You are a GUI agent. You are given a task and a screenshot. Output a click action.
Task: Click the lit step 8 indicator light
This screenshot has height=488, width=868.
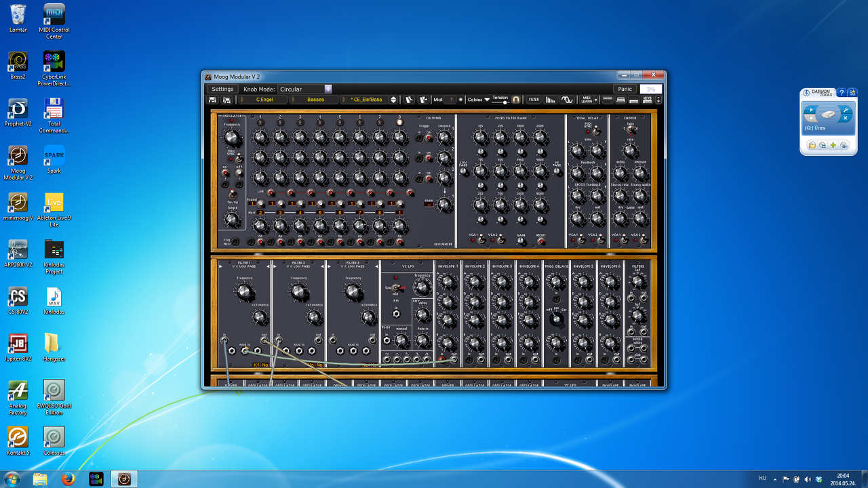(x=399, y=123)
